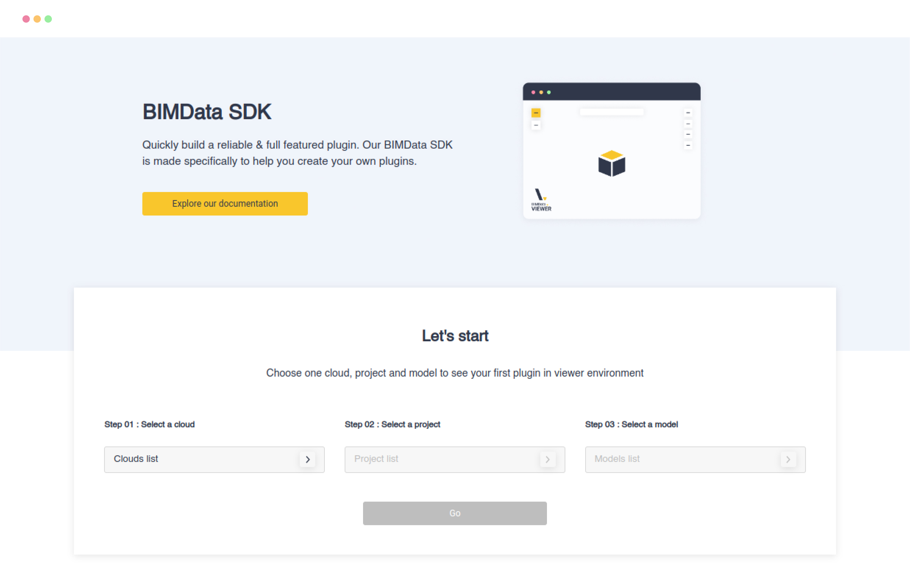Click Explore our documentation
This screenshot has height=588, width=910.
[224, 203]
